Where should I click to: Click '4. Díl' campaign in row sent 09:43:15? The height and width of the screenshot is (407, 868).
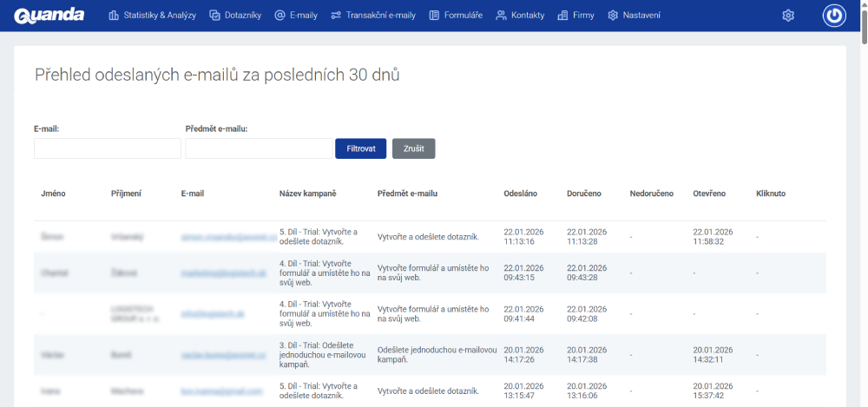pyautogui.click(x=325, y=273)
